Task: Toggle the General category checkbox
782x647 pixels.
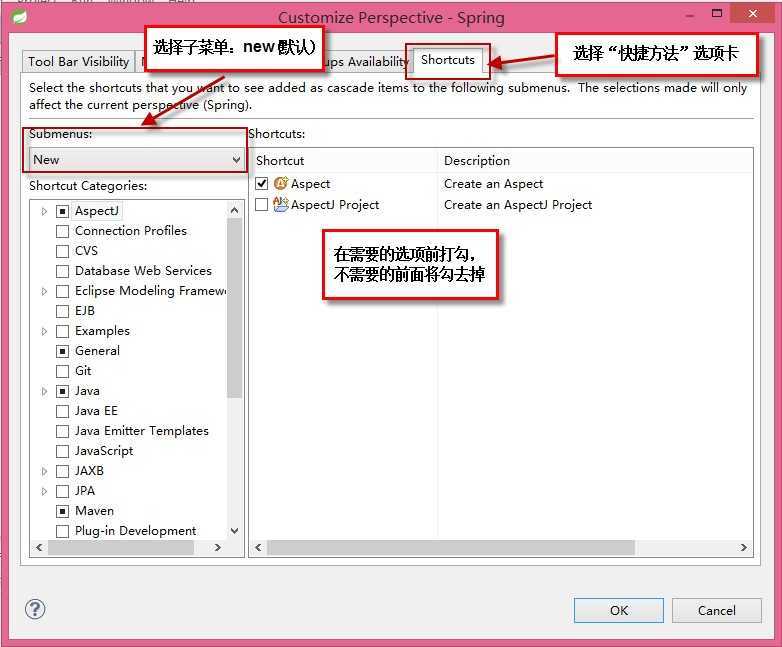Action: (62, 351)
